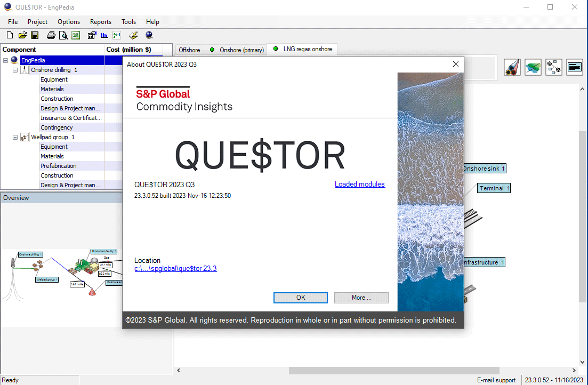Open the File menu
Viewport: 588px width, 385px height.
click(13, 22)
